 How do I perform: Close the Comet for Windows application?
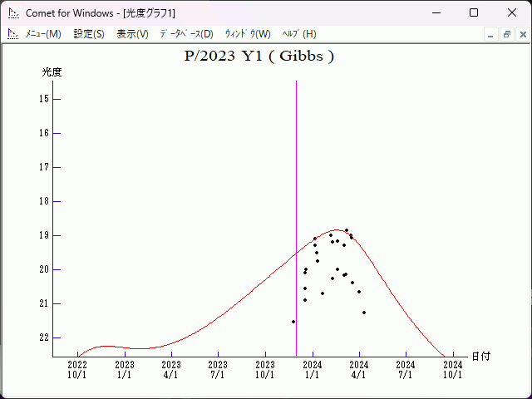coord(511,13)
